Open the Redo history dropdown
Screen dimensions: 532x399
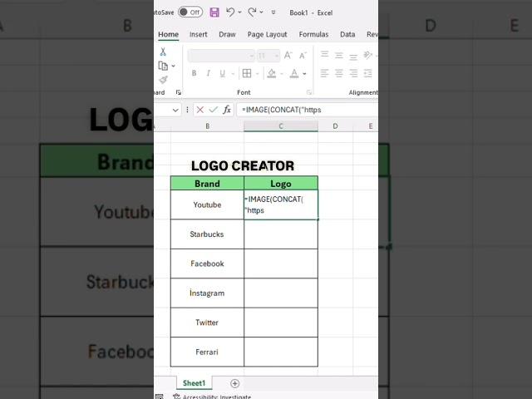(x=261, y=12)
